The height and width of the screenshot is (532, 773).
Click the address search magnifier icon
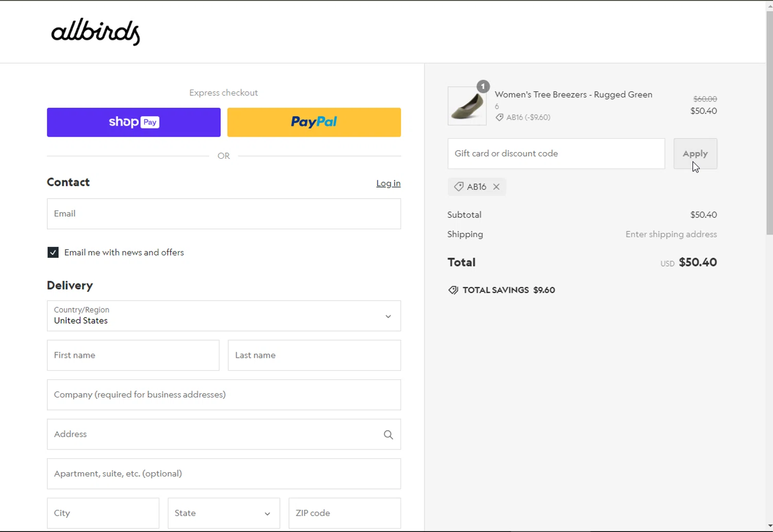(x=389, y=435)
